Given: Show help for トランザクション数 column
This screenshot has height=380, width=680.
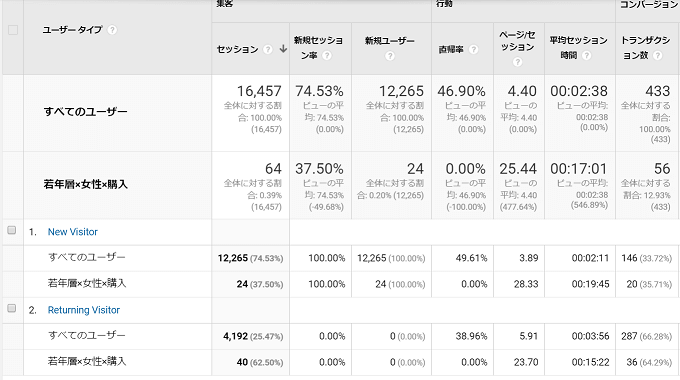Looking at the screenshot, I should [x=657, y=56].
